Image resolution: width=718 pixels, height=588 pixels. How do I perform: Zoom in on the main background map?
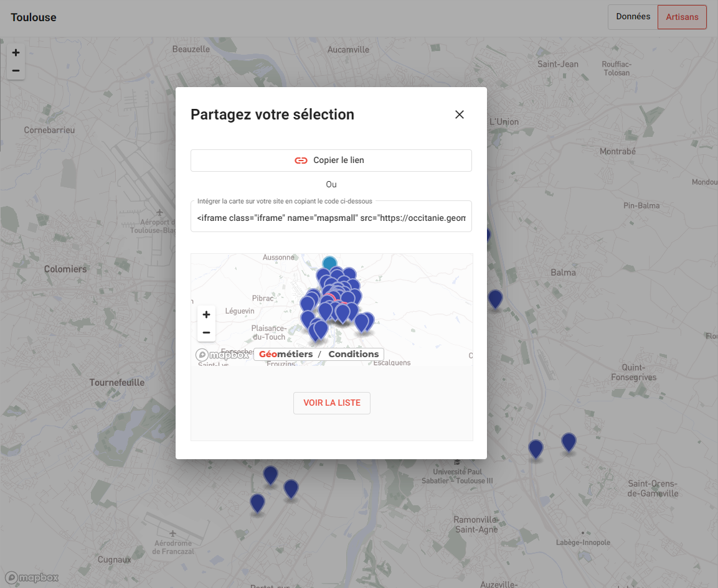(16, 53)
